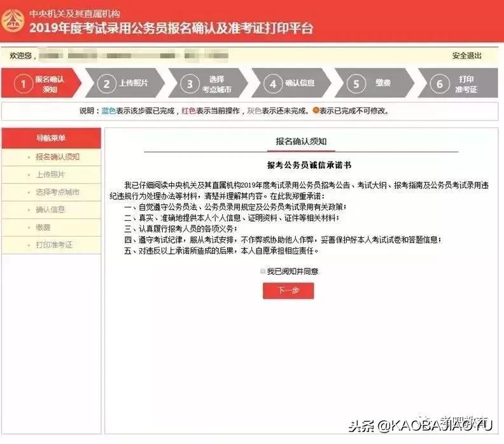Click pledge item 一、自觉遵守公务员法
This screenshot has width=504, height=444.
[x=235, y=207]
